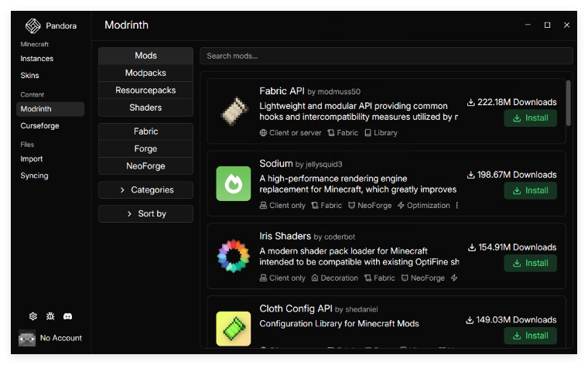588x365 pixels.
Task: Click Decoration house icon on Iris Shaders
Action: point(315,278)
